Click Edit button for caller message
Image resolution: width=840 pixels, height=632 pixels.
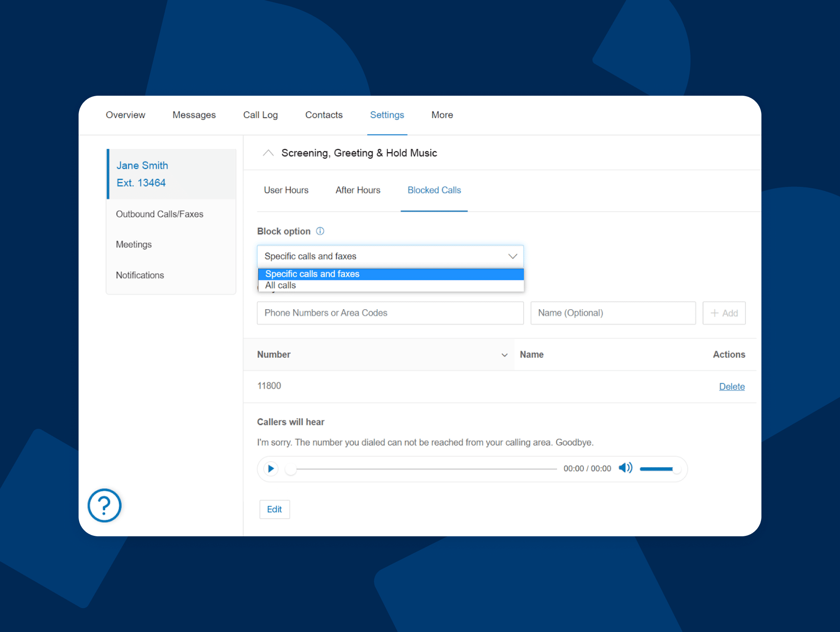[274, 509]
